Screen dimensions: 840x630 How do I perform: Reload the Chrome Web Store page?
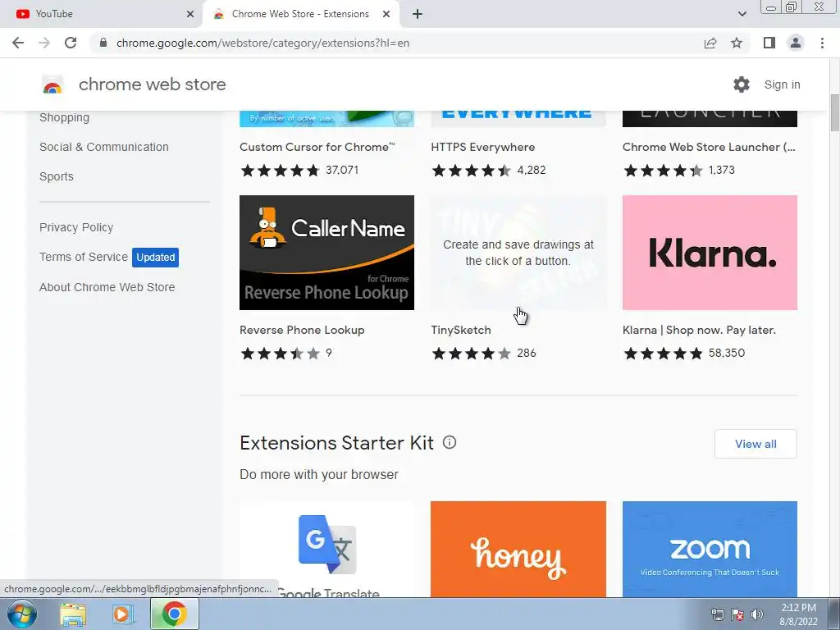tap(71, 43)
